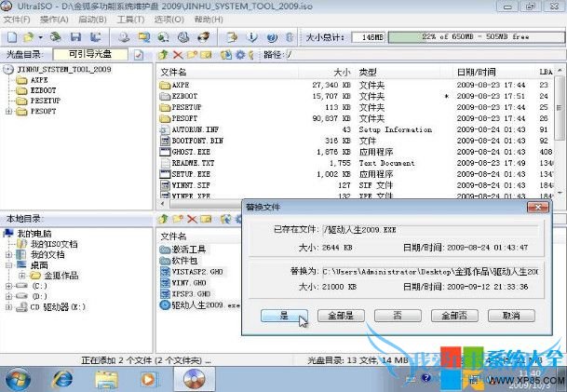Open the 操作(A) menu
The image size is (567, 392).
(x=54, y=20)
